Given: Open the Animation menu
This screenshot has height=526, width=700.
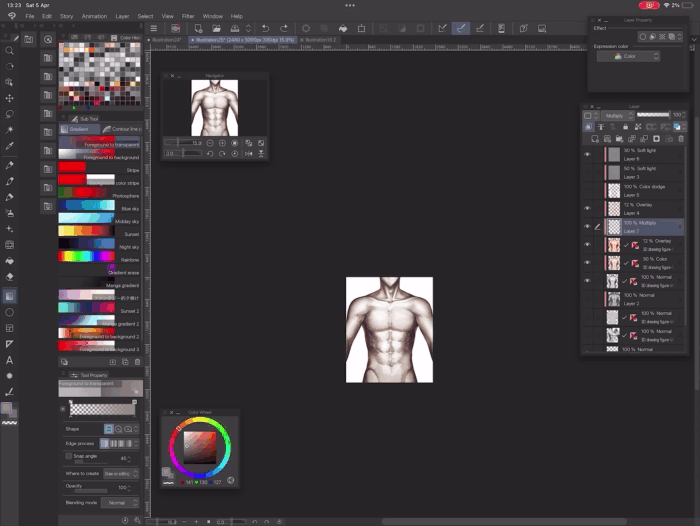Looking at the screenshot, I should point(94,16).
